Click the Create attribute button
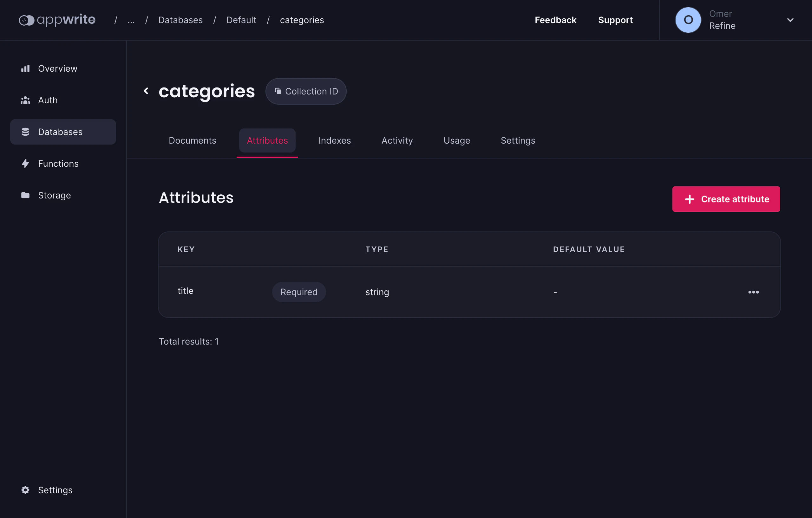Image resolution: width=812 pixels, height=518 pixels. coord(726,199)
